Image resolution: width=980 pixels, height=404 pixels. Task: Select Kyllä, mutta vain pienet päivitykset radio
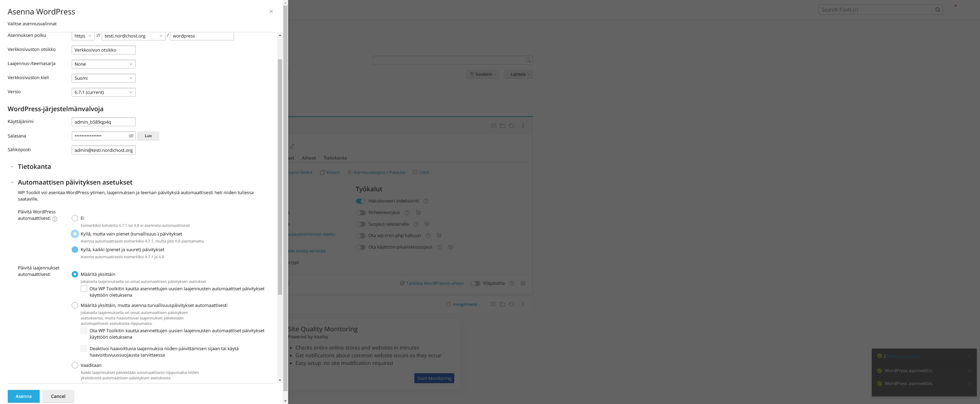click(75, 234)
